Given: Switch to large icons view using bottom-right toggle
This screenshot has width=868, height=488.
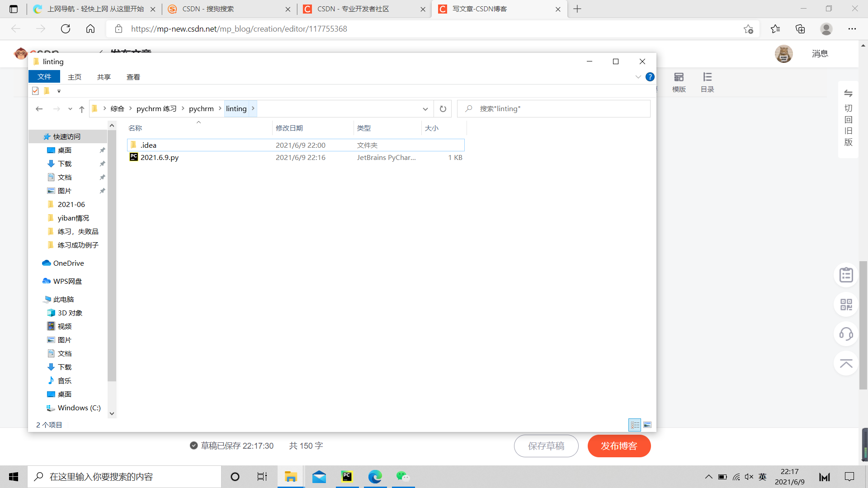Looking at the screenshot, I should point(647,425).
